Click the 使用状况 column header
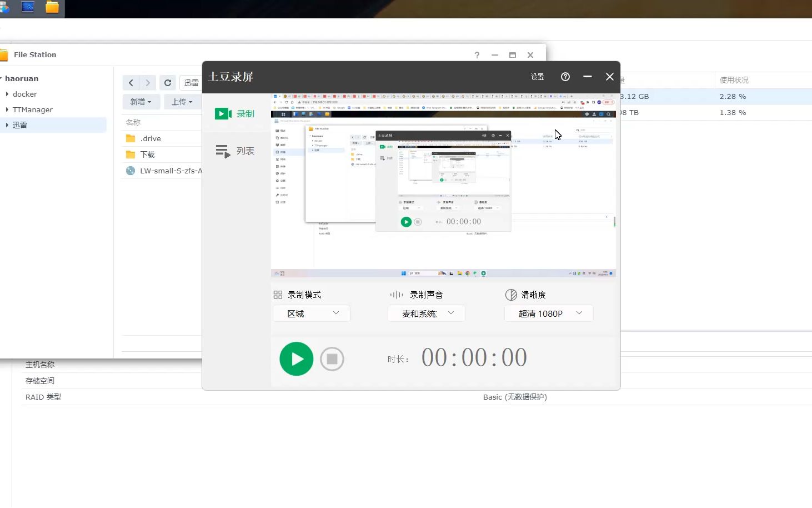Viewport: 812px width, 508px height. tap(734, 80)
